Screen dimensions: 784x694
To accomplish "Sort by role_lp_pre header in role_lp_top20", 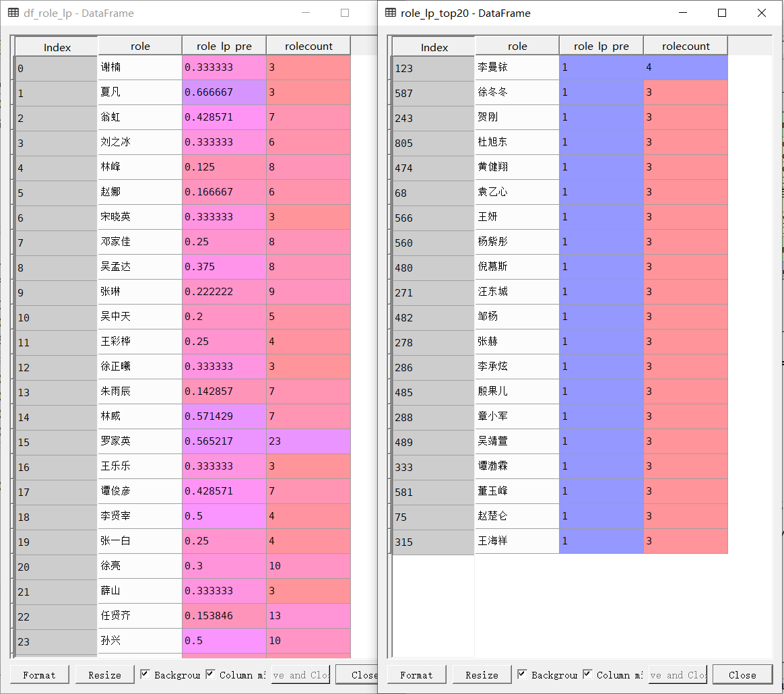I will [601, 46].
